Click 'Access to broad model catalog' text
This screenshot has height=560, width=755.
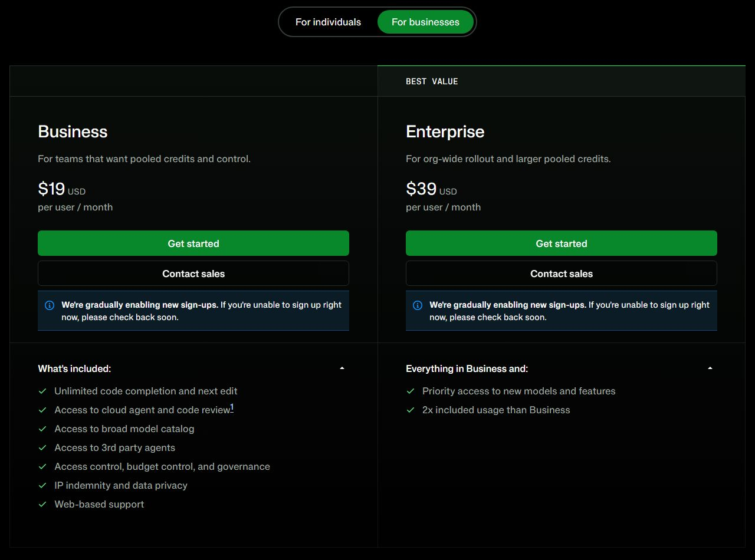point(124,429)
